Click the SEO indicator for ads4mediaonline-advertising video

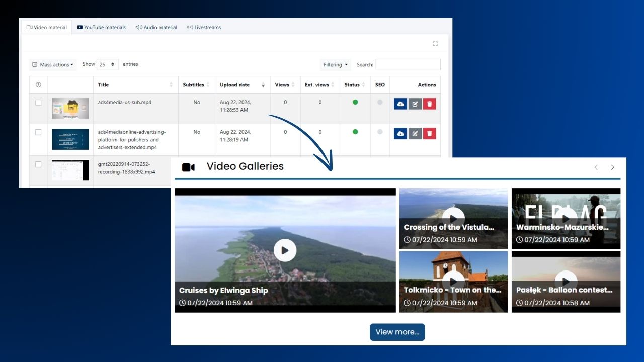point(380,132)
